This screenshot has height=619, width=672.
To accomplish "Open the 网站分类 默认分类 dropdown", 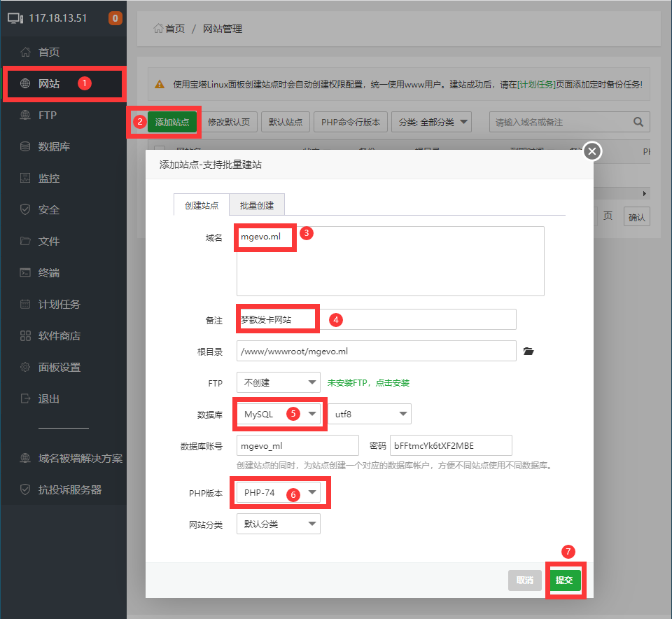I will point(279,524).
